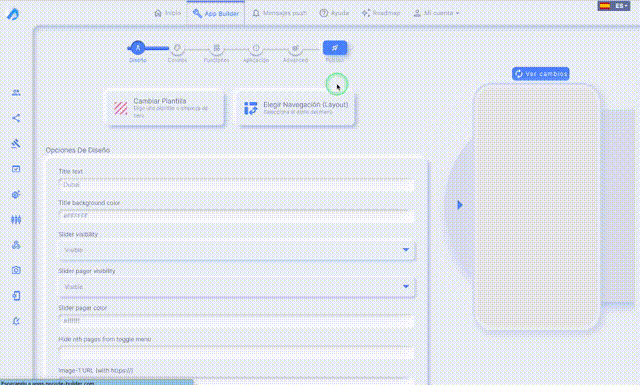Click the share icon in the sidebar
The width and height of the screenshot is (640, 385).
(16, 118)
